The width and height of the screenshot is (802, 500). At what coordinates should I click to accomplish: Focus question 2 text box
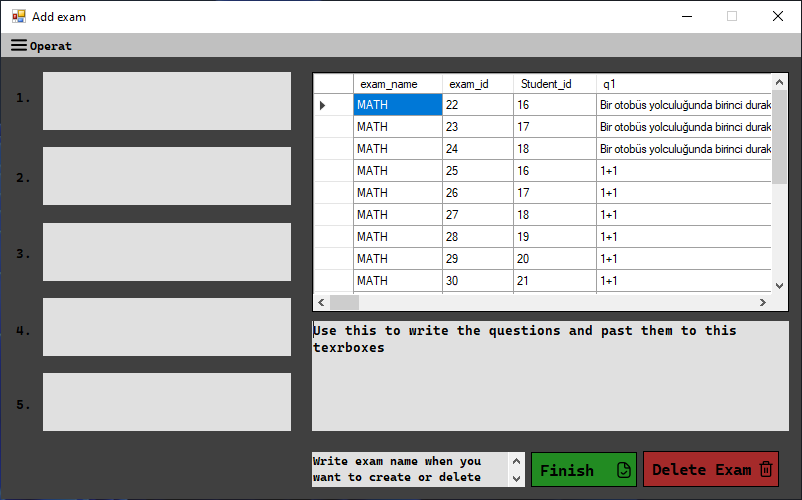click(x=167, y=176)
